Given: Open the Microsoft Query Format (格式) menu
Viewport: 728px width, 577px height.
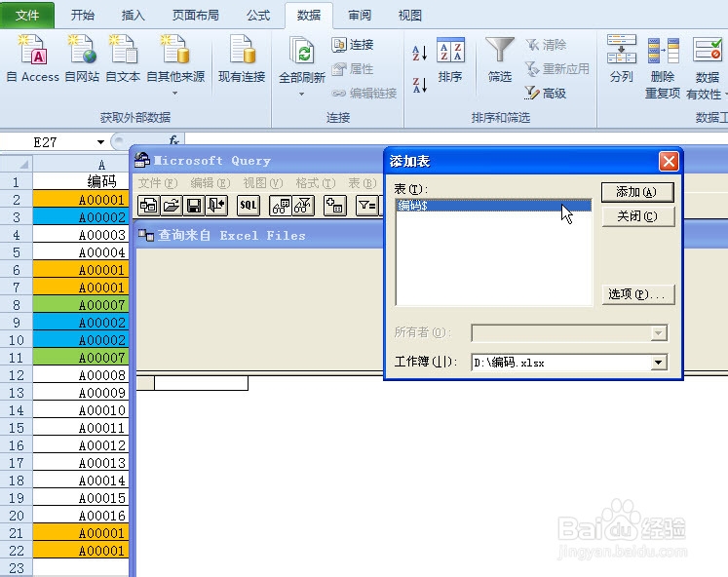Looking at the screenshot, I should click(x=316, y=183).
